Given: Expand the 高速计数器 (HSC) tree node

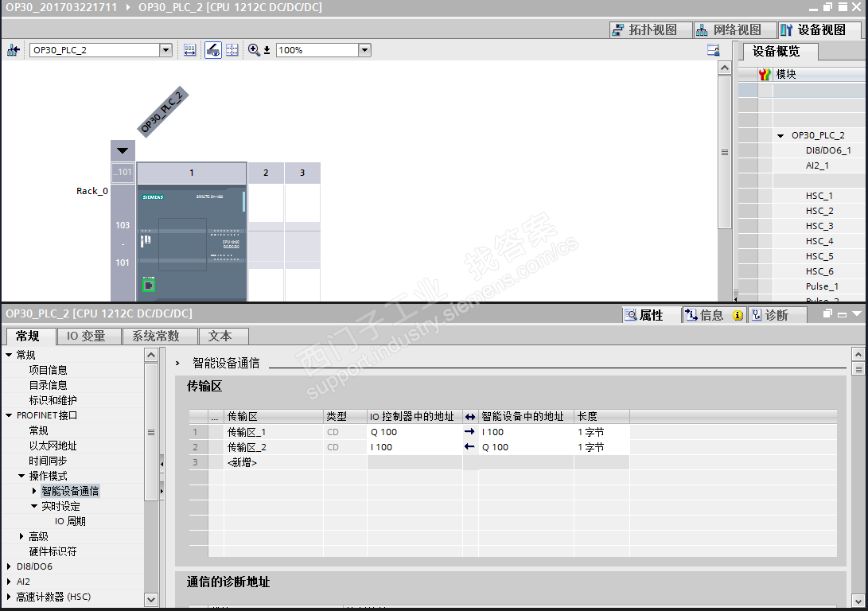Looking at the screenshot, I should 9,597.
